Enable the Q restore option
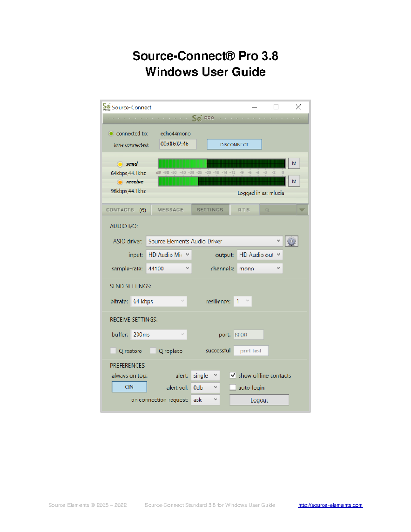The height and width of the screenshot is (532, 411). (113, 350)
